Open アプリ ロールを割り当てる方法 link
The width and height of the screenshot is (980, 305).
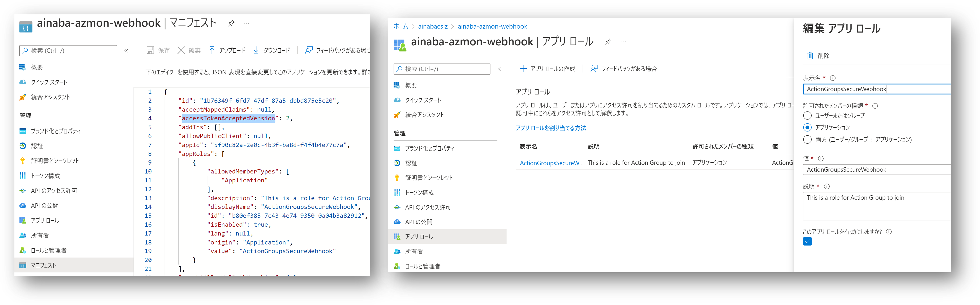point(551,128)
